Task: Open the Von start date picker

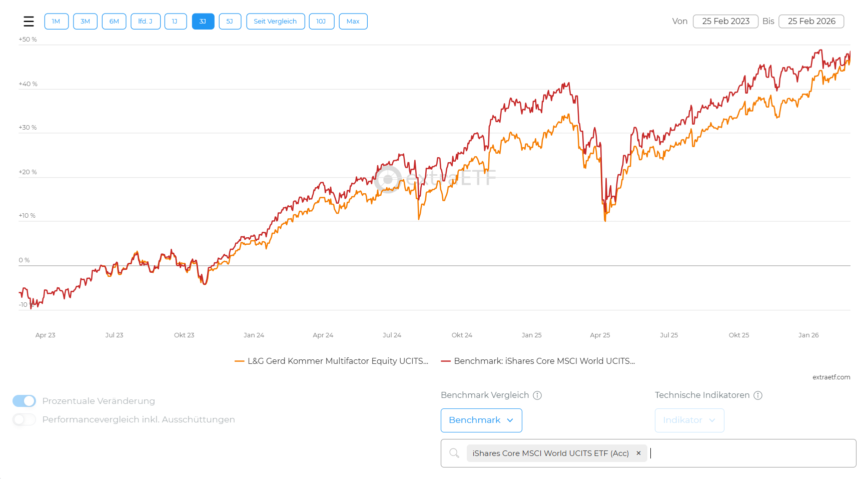Action: [725, 22]
